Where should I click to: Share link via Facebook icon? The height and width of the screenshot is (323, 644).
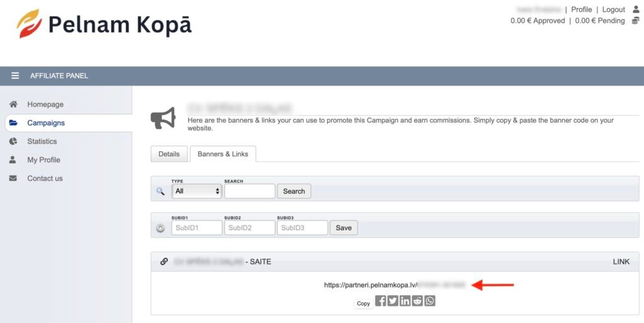(x=380, y=301)
